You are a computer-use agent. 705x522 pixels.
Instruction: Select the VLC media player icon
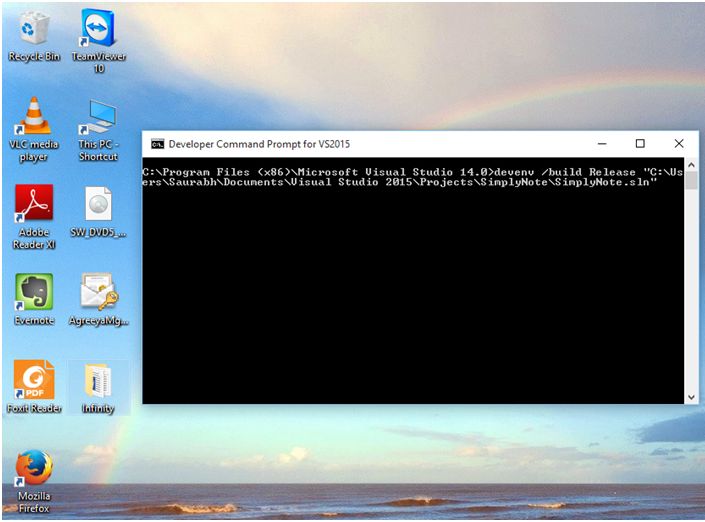pos(34,129)
